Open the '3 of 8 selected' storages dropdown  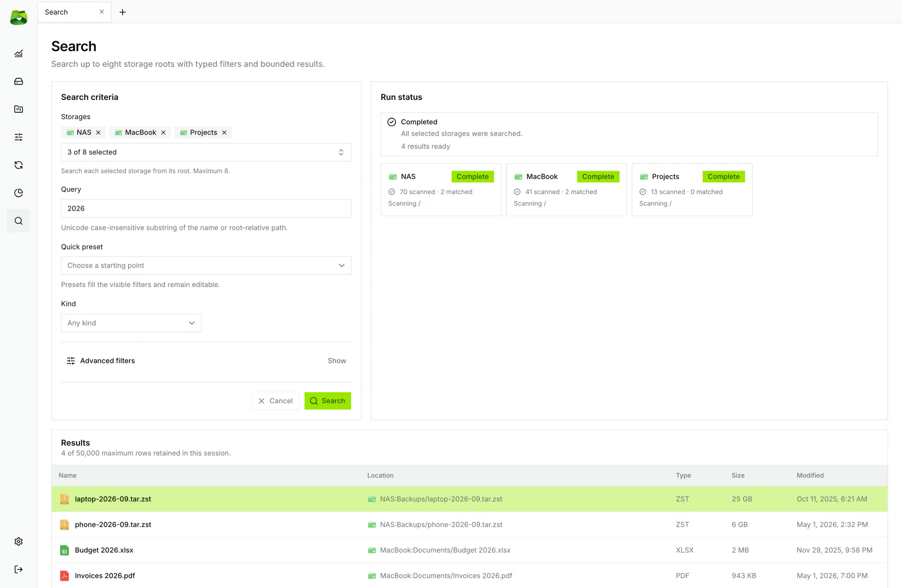(x=206, y=152)
